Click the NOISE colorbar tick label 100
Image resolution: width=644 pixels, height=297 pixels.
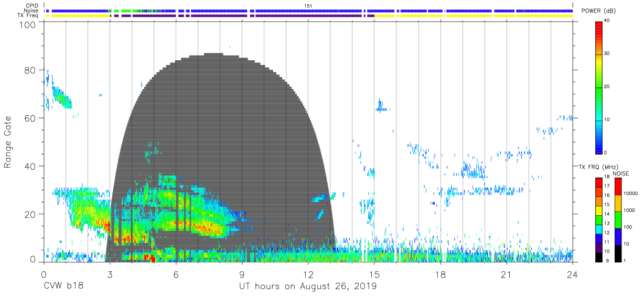tap(628, 227)
